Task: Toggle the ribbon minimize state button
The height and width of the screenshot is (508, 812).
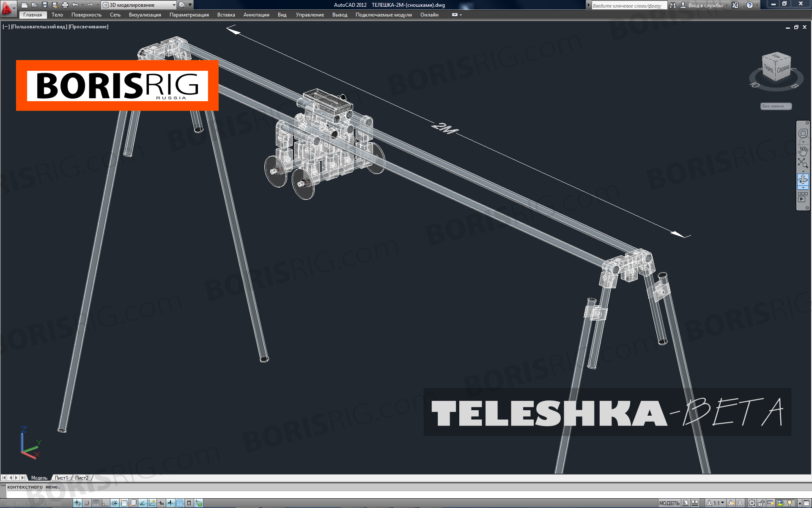Action: [455, 15]
